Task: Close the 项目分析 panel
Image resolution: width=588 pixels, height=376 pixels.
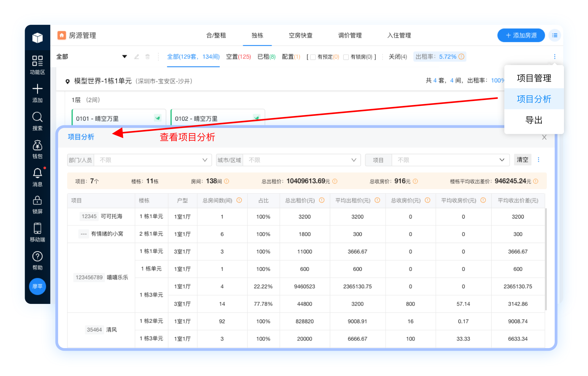Action: click(544, 137)
